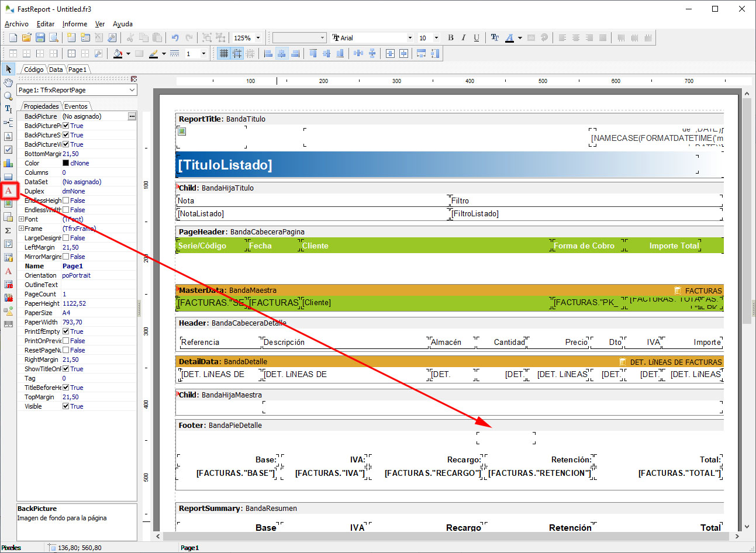The image size is (756, 553).
Task: Click the BackPicture ellipsis button
Action: click(132, 116)
